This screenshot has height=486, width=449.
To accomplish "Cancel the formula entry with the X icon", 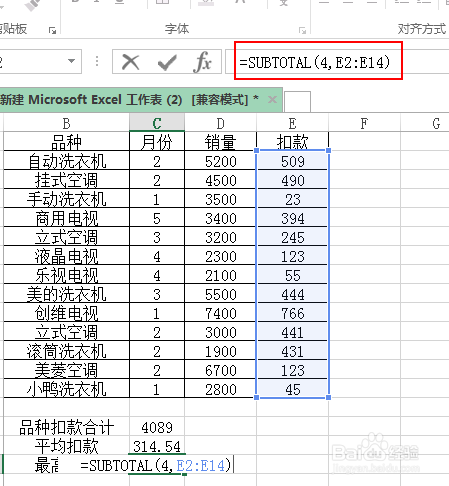I will [130, 62].
